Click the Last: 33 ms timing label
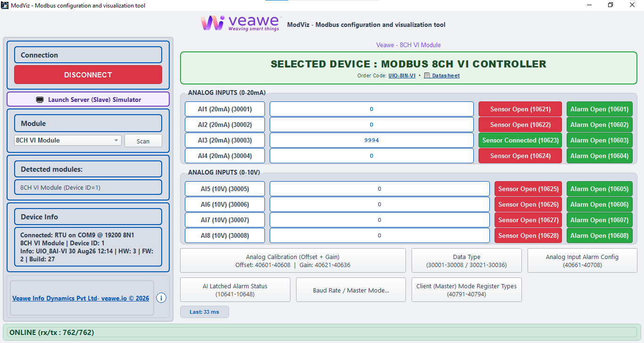 (x=205, y=312)
